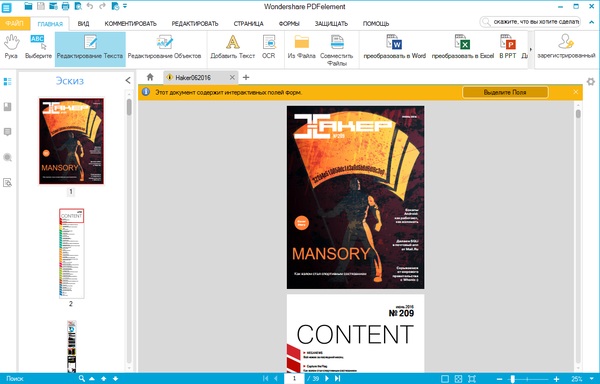This screenshot has height=384, width=600.
Task: Click the зарегистрированный account icon
Action: click(566, 47)
